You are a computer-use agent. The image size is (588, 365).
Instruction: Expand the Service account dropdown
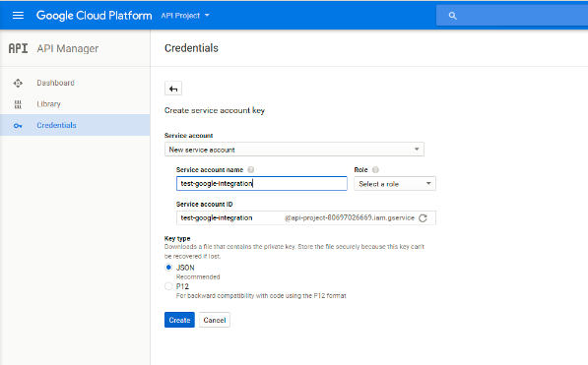tap(294, 150)
